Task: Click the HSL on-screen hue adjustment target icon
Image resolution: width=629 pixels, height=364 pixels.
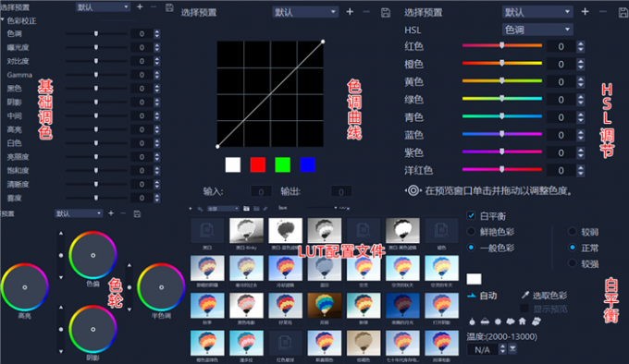Action: pos(413,190)
